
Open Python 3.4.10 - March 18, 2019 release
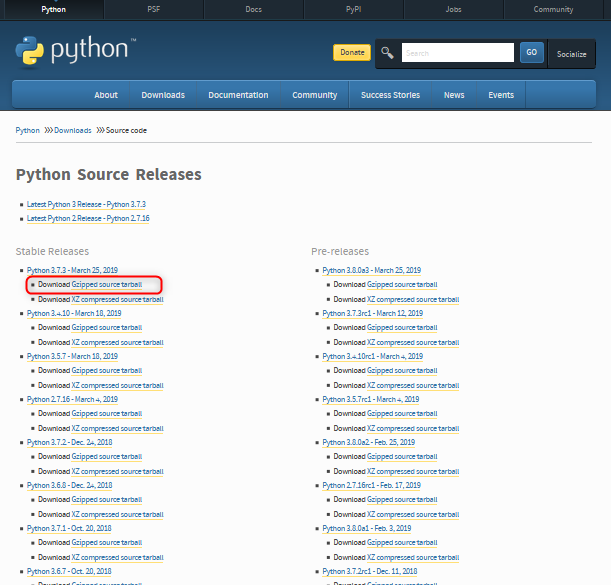[x=74, y=313]
